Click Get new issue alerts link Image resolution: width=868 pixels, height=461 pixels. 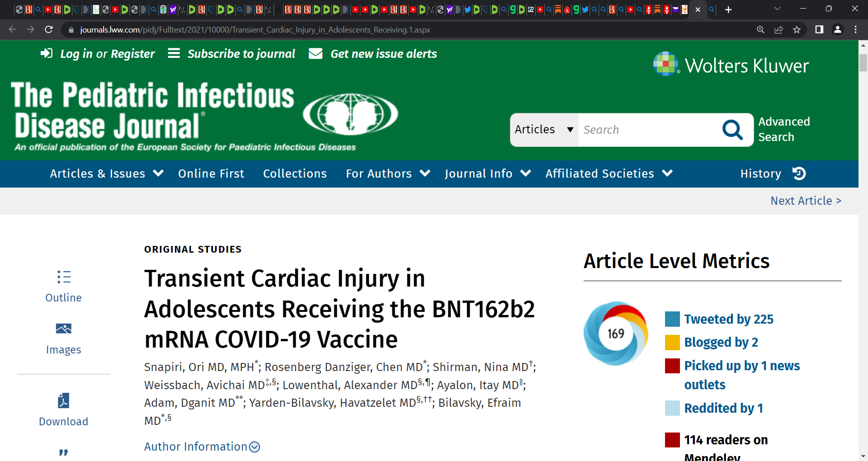pyautogui.click(x=384, y=54)
